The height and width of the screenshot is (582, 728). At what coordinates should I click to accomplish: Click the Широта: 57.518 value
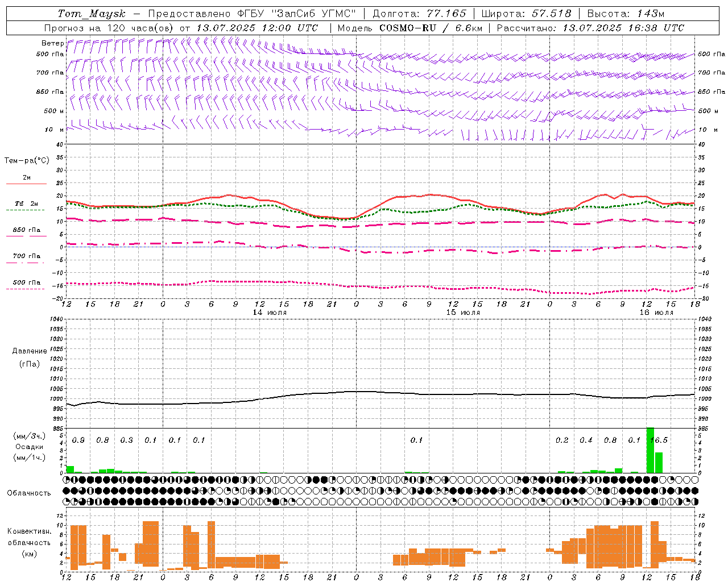point(526,14)
